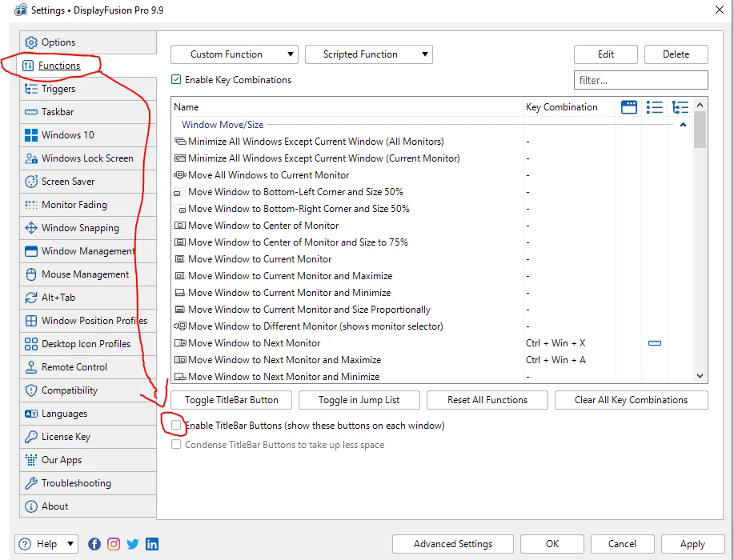
Task: Sort by Jump List column header icon
Action: coord(655,107)
